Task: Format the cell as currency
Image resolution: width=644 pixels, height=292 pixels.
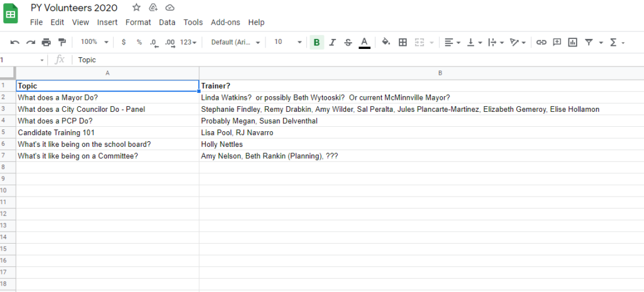Action: [123, 42]
